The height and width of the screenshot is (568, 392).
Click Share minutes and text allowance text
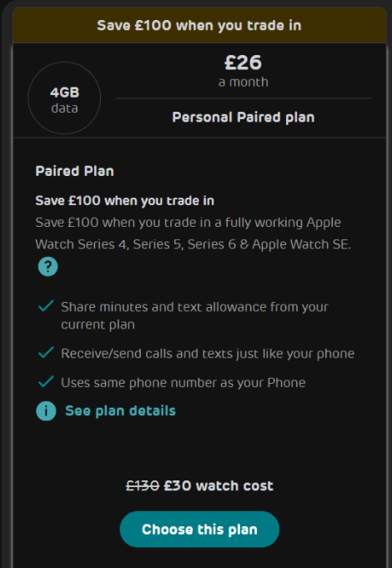coord(194,315)
